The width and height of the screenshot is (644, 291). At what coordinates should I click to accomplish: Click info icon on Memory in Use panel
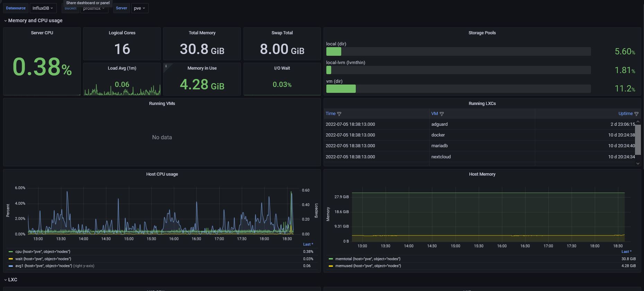[166, 66]
